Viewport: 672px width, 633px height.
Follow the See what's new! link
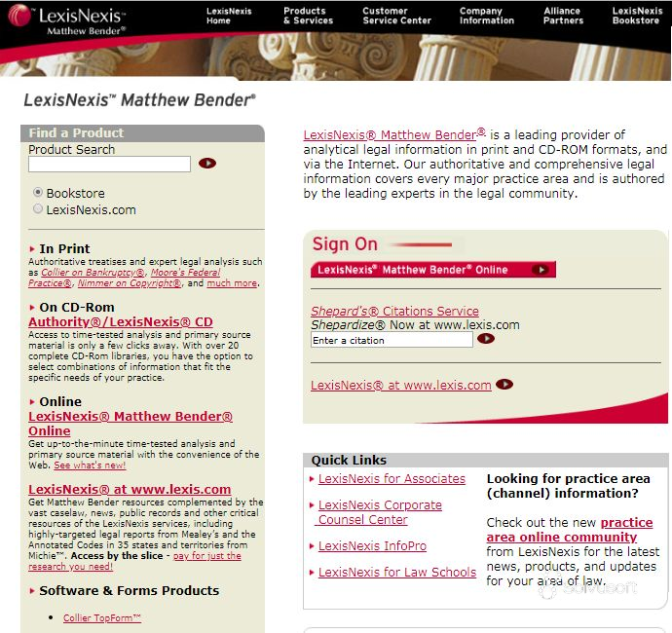90,465
